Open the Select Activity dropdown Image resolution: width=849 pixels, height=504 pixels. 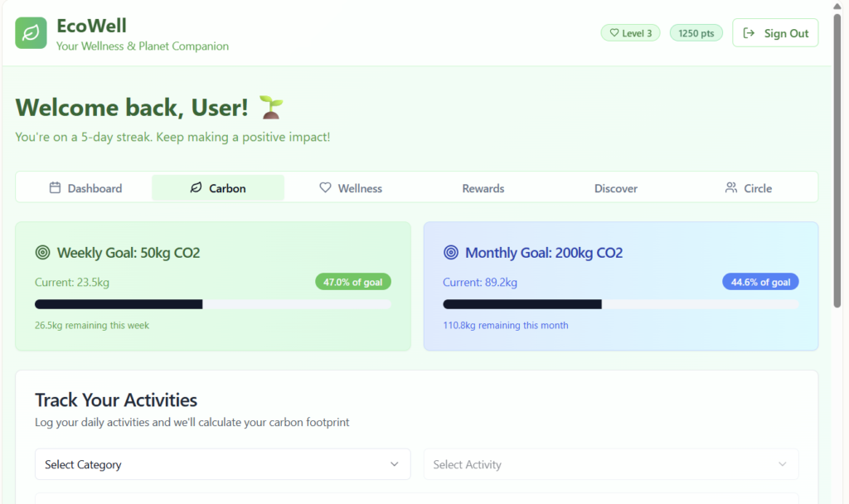coord(611,464)
